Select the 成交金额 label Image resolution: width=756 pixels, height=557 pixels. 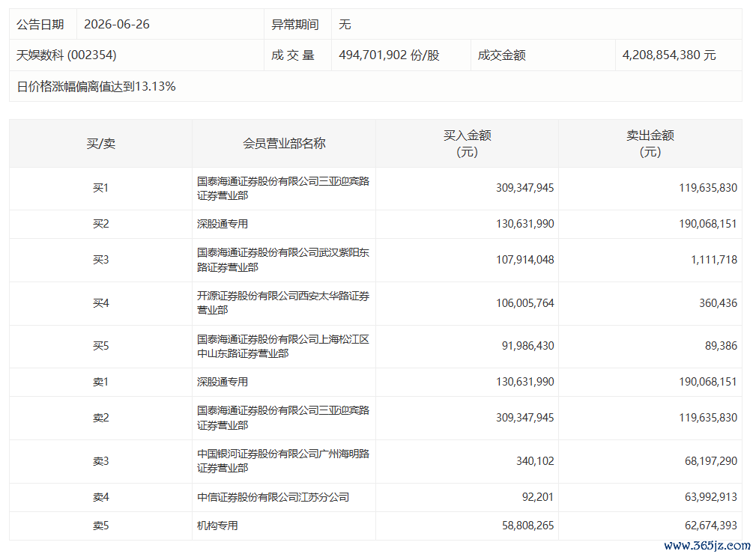pyautogui.click(x=501, y=55)
